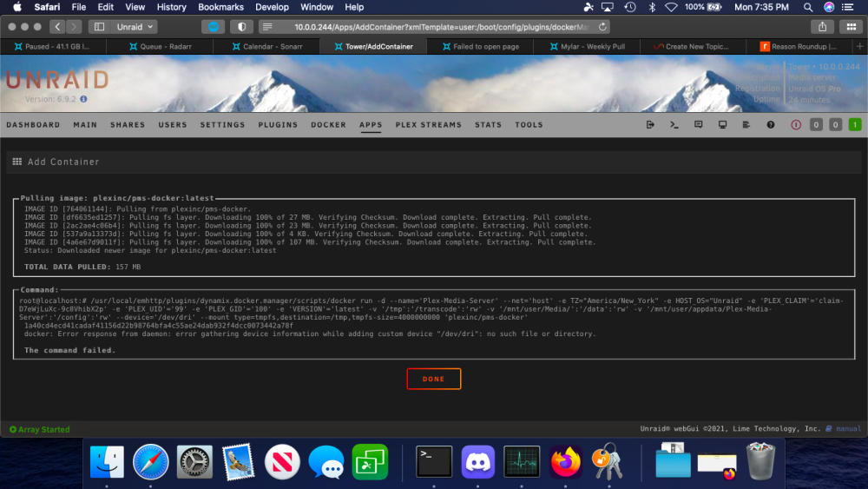Click the version info icon next to 6.9.2
This screenshot has width=868, height=489.
tap(83, 99)
